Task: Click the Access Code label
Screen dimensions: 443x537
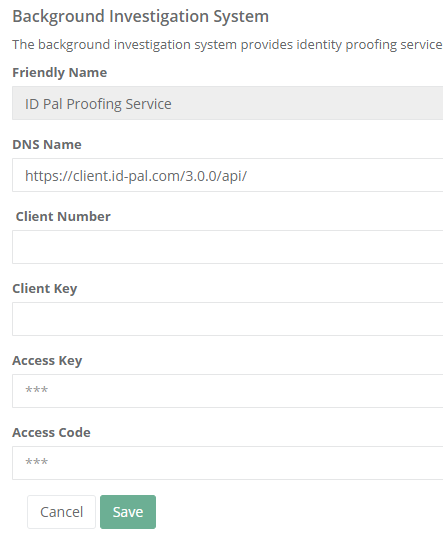Action: (51, 432)
